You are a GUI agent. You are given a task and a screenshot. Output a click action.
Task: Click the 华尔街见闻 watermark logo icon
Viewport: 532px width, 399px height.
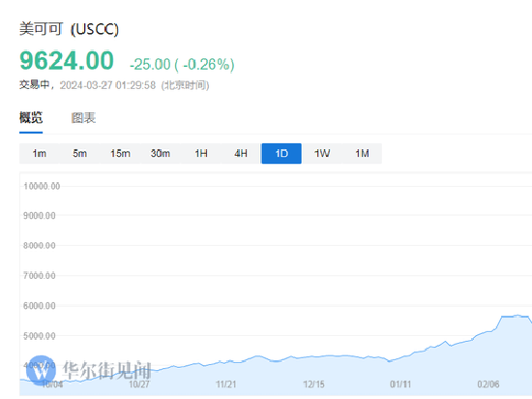pos(41,370)
